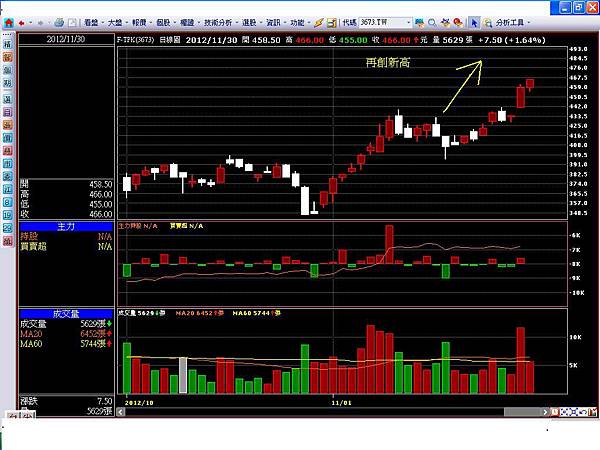
Task: Click the 主力持股 N/A indicator label
Action: click(x=138, y=226)
